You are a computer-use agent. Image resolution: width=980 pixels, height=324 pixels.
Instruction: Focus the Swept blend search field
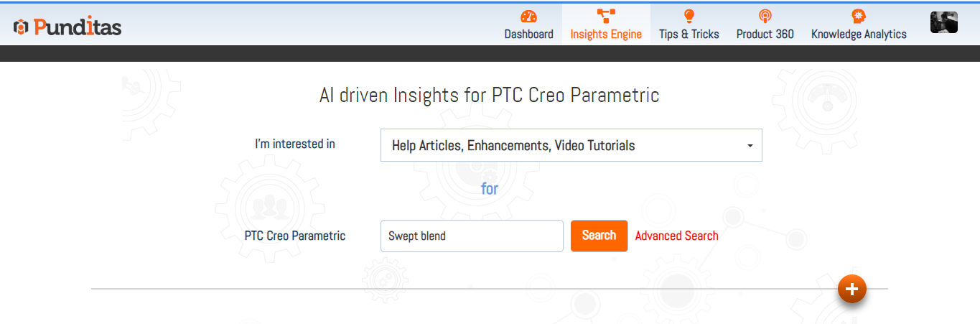471,236
